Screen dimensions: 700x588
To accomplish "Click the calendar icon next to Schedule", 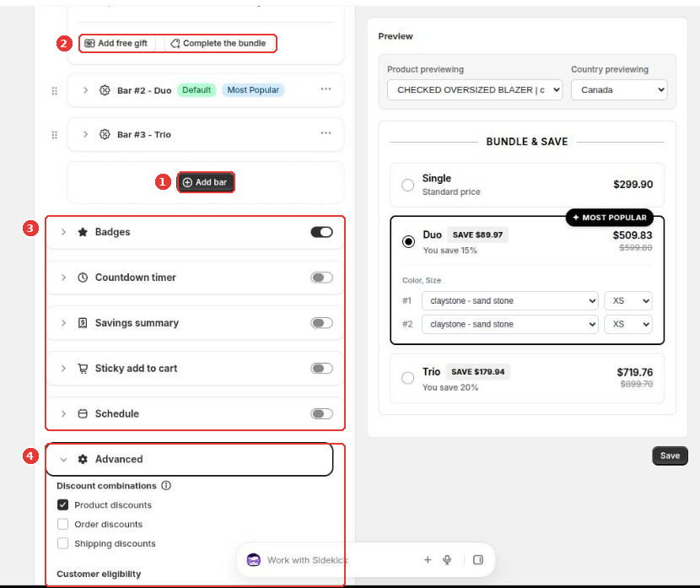I will click(83, 414).
